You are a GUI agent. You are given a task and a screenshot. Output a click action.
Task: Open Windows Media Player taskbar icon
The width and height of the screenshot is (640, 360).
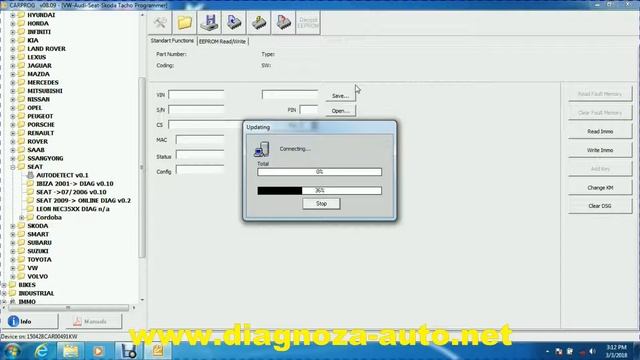[98, 351]
